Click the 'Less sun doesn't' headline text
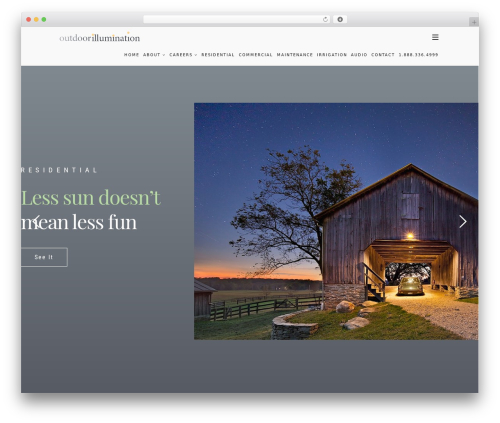This screenshot has width=500, height=423. (x=91, y=198)
